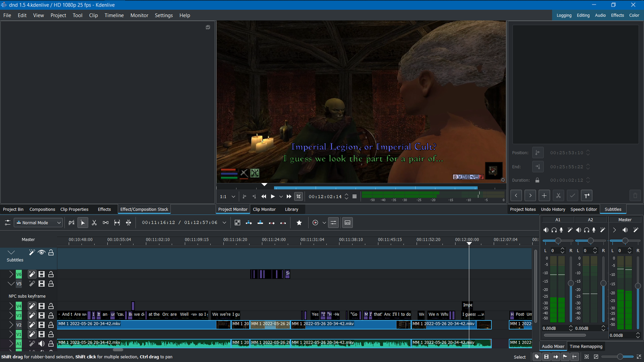Adjust the A1 volume fader
The image size is (644, 362).
pos(571,284)
